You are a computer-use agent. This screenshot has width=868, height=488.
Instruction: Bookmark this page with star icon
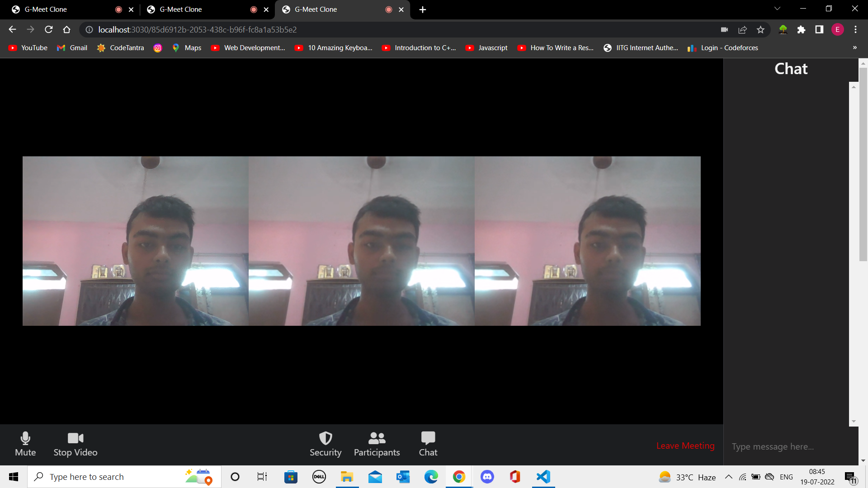pyautogui.click(x=760, y=30)
